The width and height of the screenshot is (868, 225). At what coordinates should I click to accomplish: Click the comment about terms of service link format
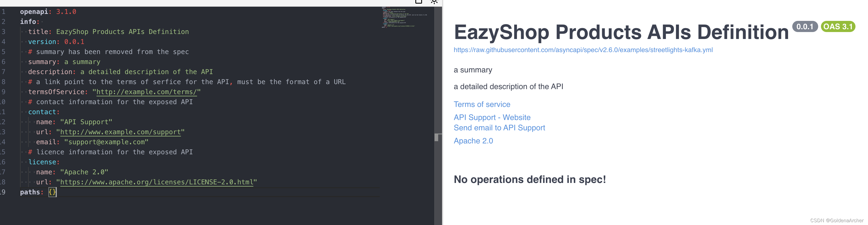click(187, 82)
